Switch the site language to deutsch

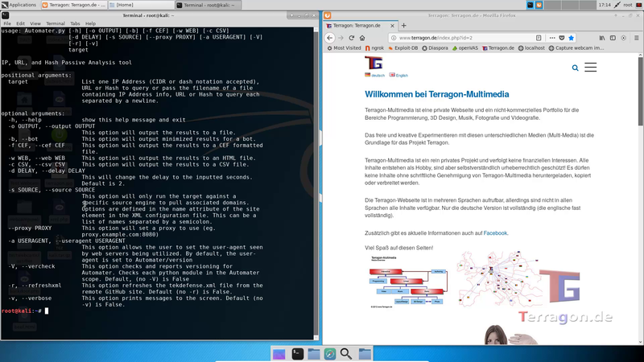point(374,75)
